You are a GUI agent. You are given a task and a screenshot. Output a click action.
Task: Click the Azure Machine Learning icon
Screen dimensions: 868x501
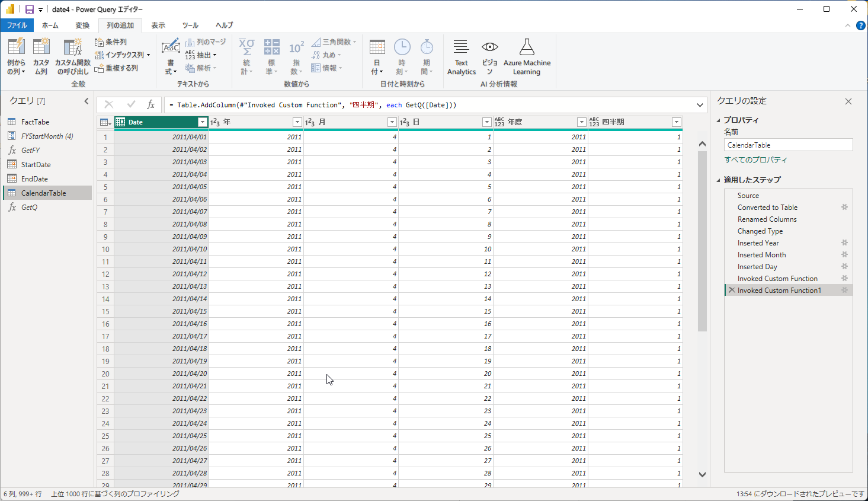(527, 48)
